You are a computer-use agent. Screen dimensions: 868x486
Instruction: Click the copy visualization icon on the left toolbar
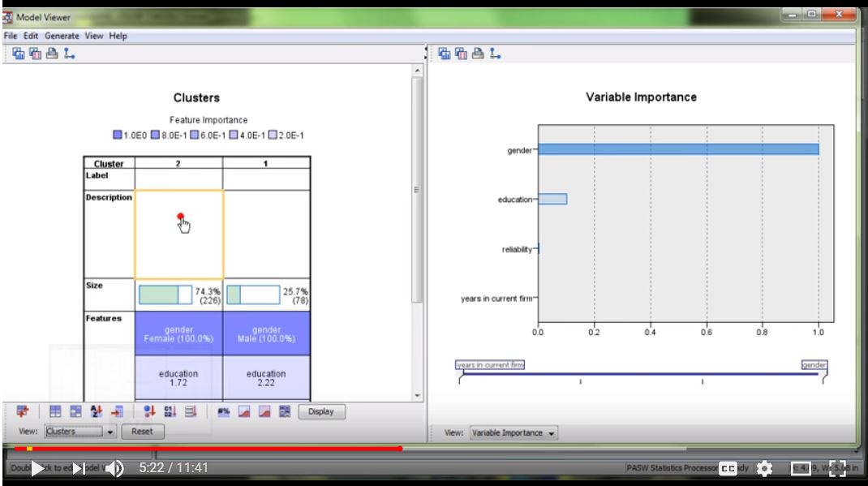point(34,54)
